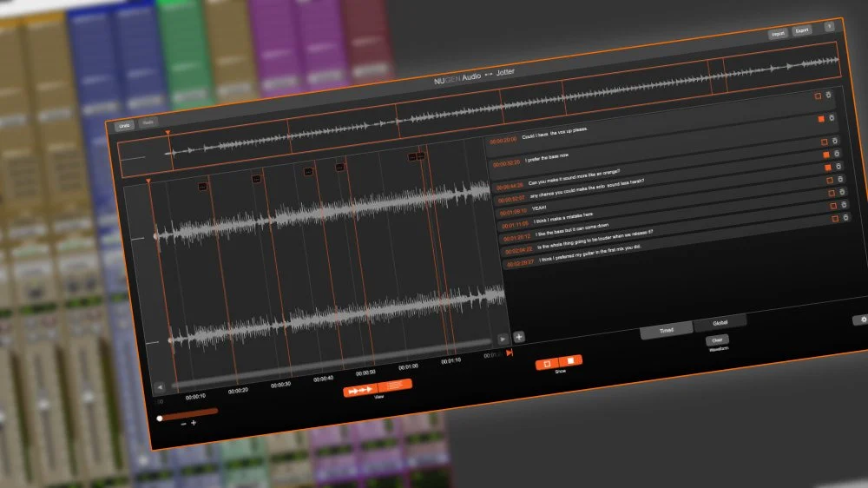Delete the 'I think I made a mistake' note
This screenshot has height=488, width=868.
pos(840,179)
